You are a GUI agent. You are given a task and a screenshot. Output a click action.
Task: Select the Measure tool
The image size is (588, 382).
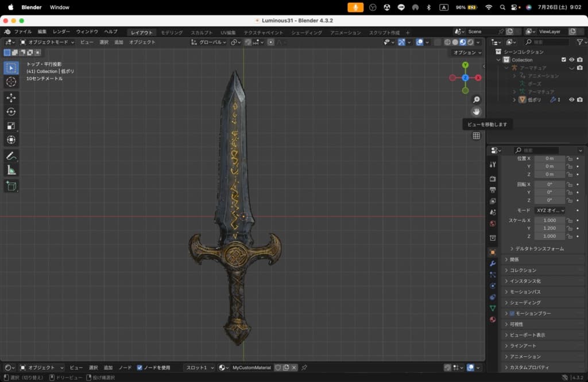(11, 170)
